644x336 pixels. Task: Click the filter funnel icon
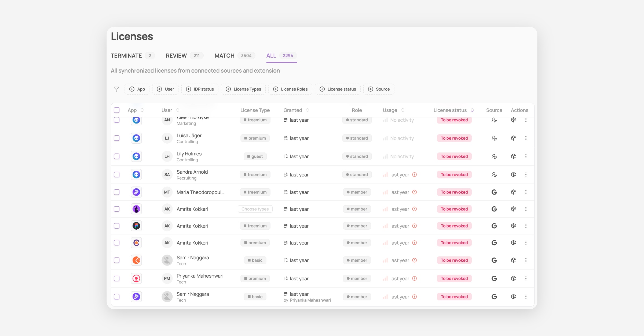116,89
